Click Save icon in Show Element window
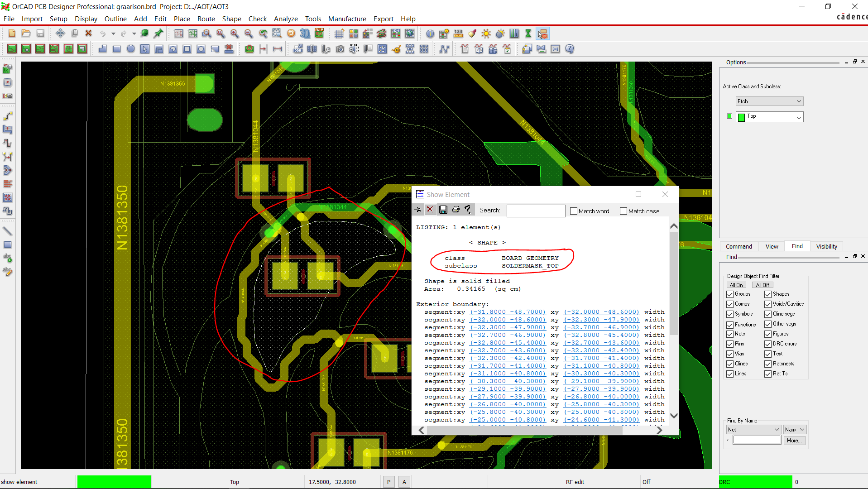Screen dimensions: 868x489 [443, 210]
